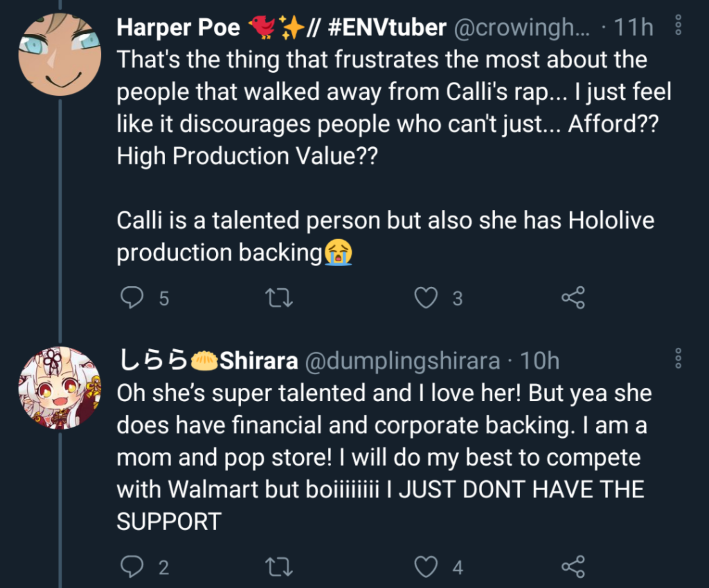Screen dimensions: 709x588
Task: Share Harper Poe's tweet
Action: coord(573,297)
